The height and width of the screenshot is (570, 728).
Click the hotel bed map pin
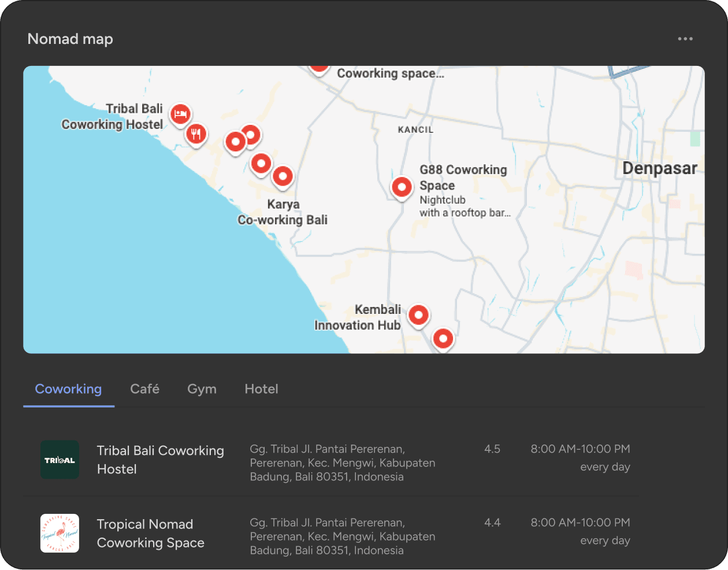[180, 114]
